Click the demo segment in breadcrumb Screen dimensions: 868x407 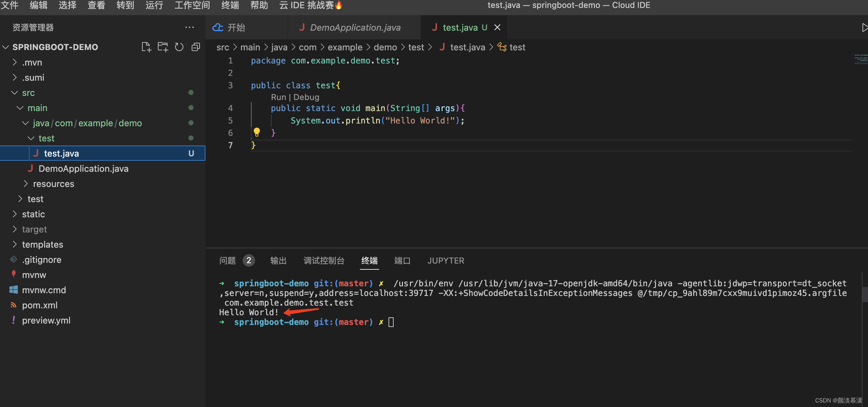tap(385, 47)
